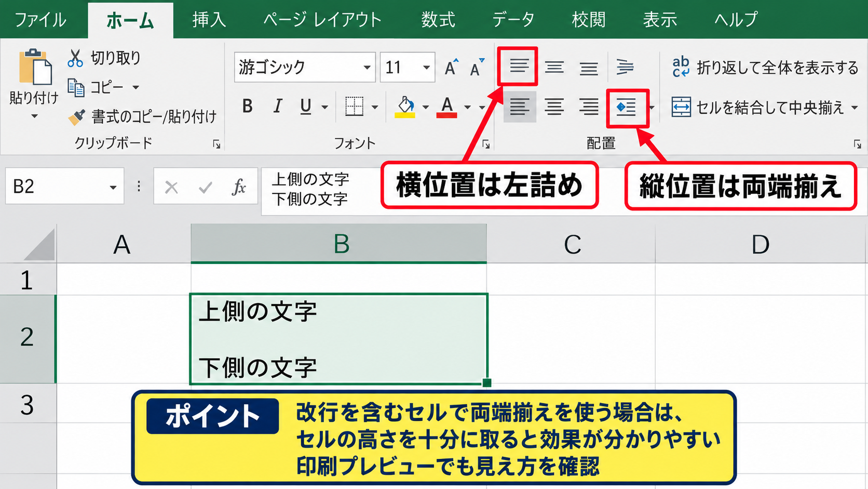868x489 pixels.
Task: Confirm entry with formula bar checkmark
Action: [x=206, y=187]
